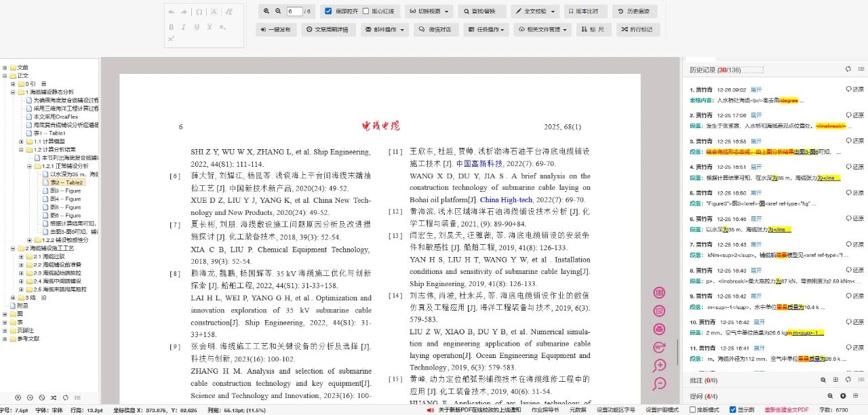Click the pink rotate 90° button
The image size is (868, 415).
658,347
